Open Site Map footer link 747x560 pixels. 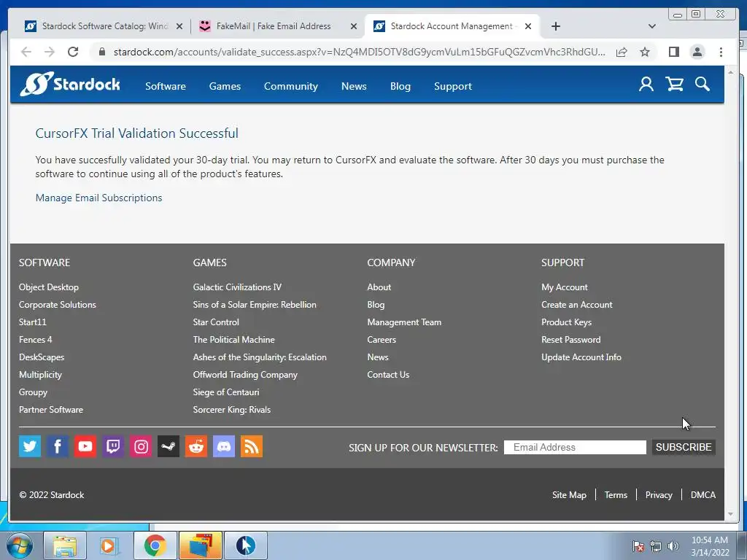pyautogui.click(x=569, y=495)
